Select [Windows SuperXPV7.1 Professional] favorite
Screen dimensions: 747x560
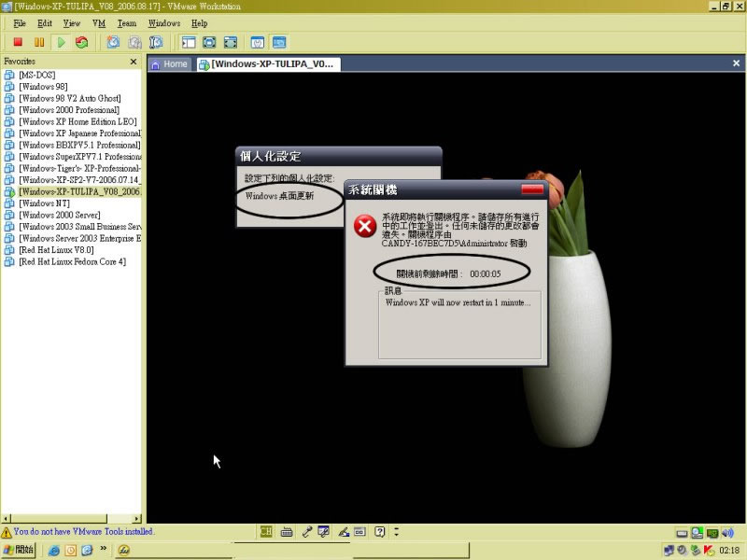[79, 157]
